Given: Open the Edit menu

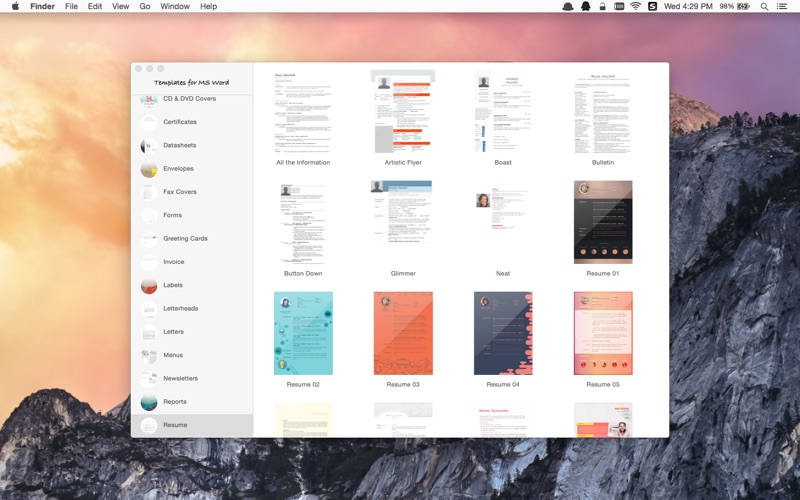Looking at the screenshot, I should [x=95, y=6].
